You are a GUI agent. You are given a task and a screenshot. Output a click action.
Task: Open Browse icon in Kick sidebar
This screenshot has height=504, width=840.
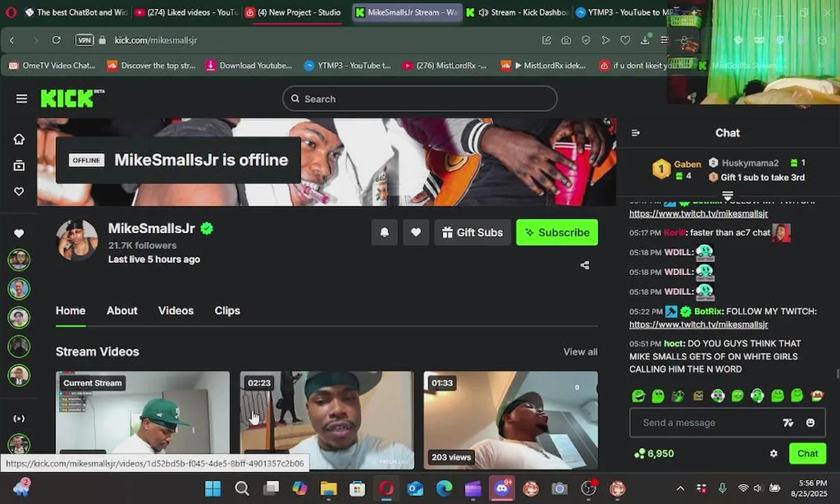pyautogui.click(x=19, y=165)
